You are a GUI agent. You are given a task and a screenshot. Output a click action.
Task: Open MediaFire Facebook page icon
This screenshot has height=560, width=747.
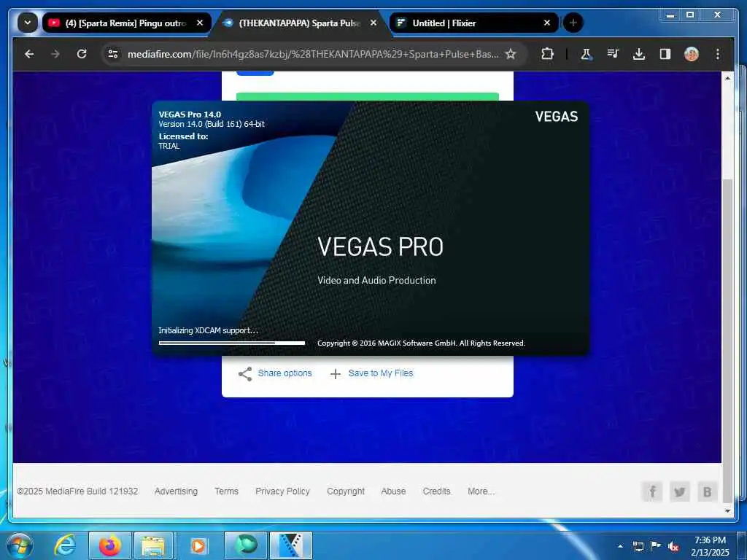[652, 491]
